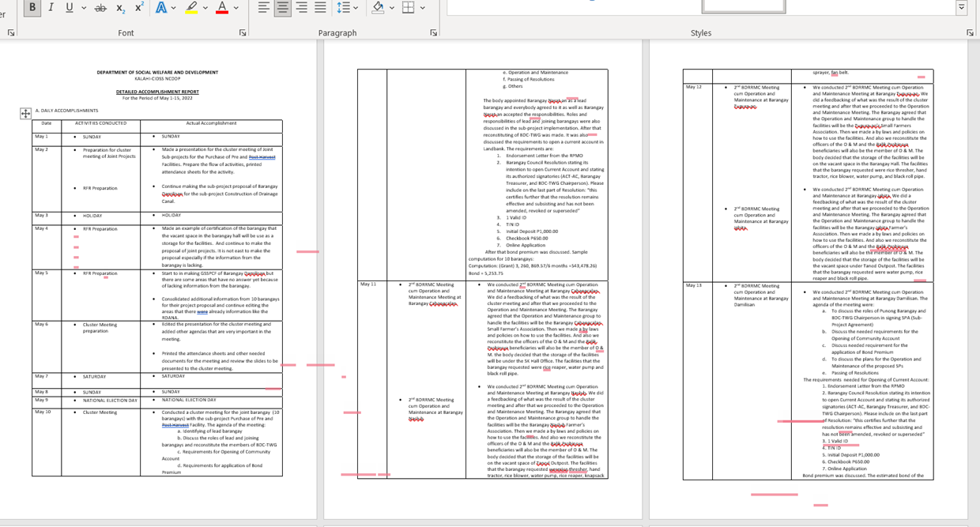Apply red font color
The width and height of the screenshot is (980, 527).
tap(221, 7)
